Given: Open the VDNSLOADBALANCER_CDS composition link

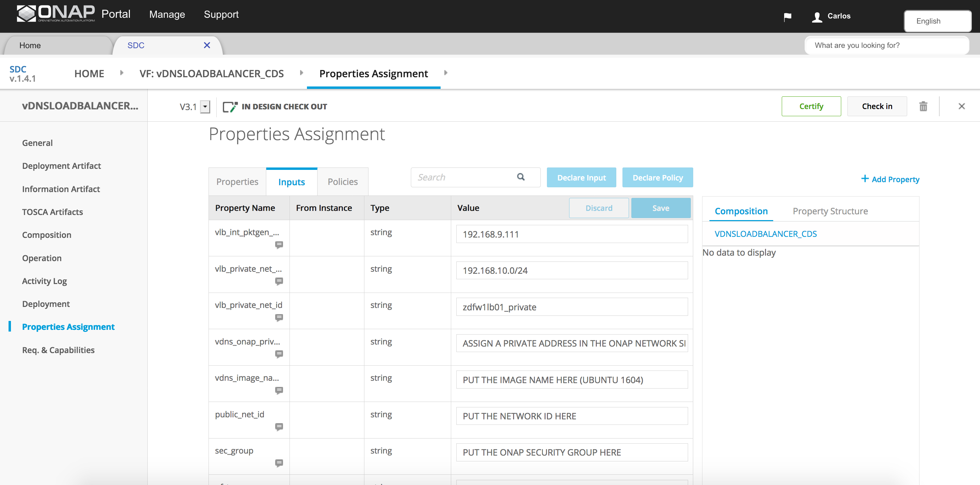Looking at the screenshot, I should click(765, 234).
